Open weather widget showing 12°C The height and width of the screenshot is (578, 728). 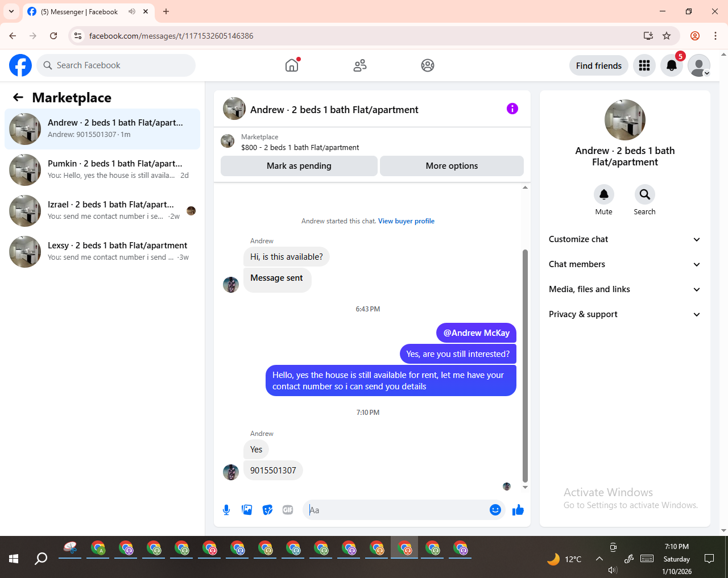coord(564,559)
